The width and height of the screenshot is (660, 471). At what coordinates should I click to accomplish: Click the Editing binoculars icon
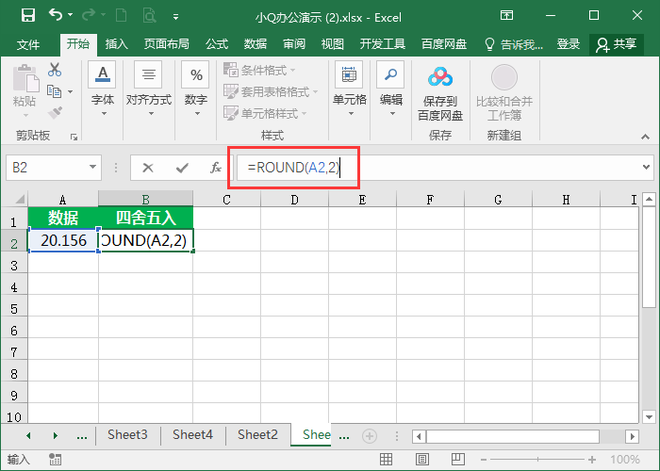tap(390, 77)
